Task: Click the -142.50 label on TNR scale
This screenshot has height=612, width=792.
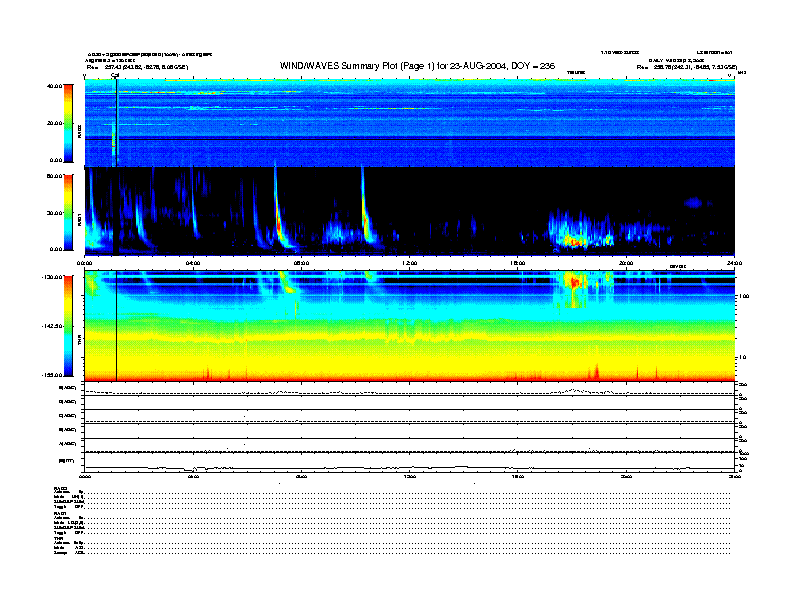Action: click(52, 327)
